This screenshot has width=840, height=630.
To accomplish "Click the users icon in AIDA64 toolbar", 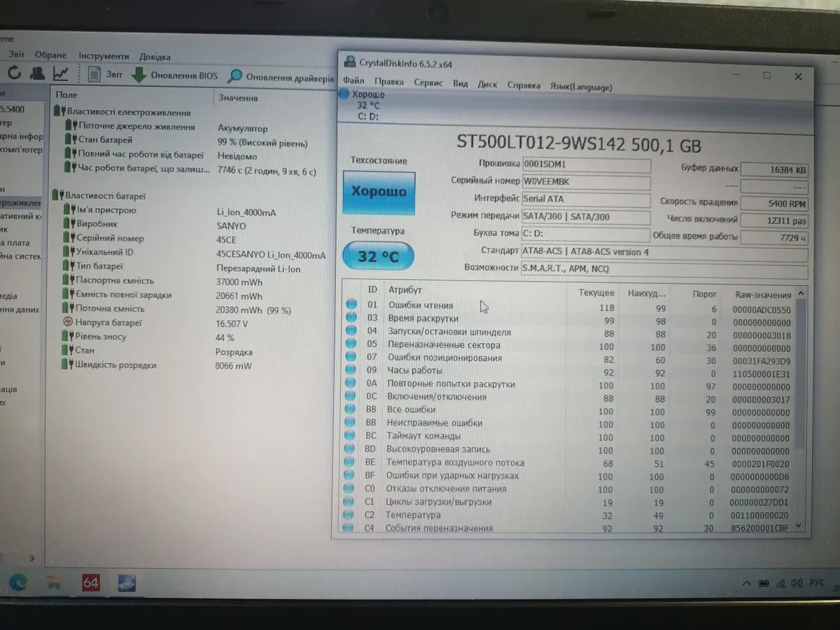I will pyautogui.click(x=38, y=73).
